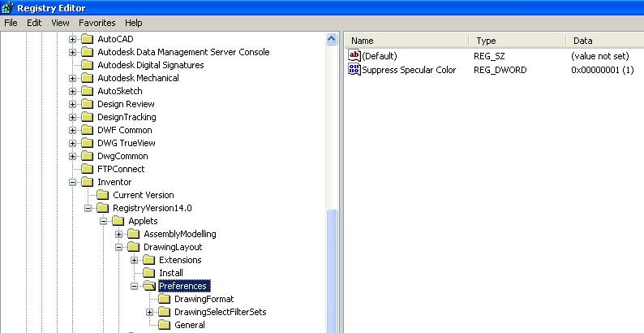Expand the DesignTracking key

coord(73,117)
